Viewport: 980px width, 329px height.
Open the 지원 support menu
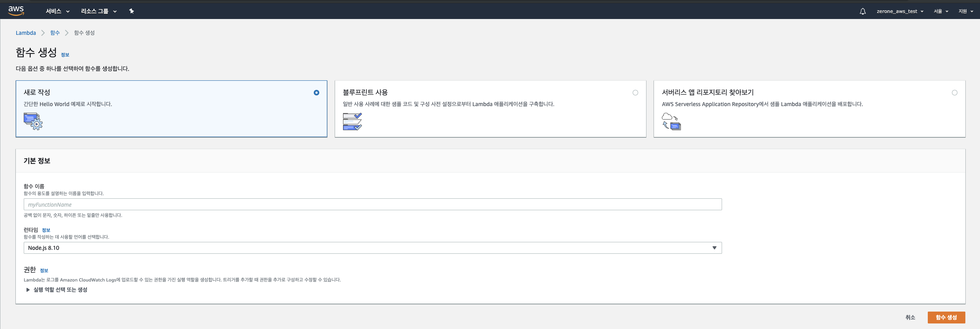pos(966,11)
